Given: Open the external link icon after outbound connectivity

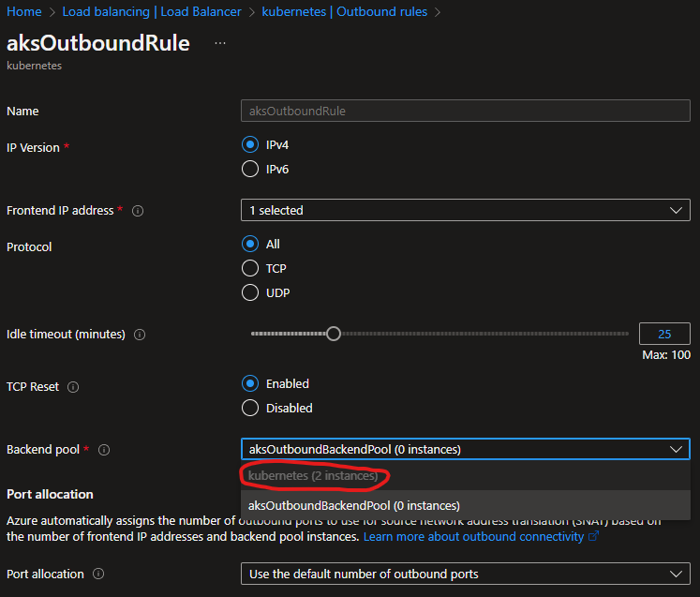Looking at the screenshot, I should click(x=594, y=536).
